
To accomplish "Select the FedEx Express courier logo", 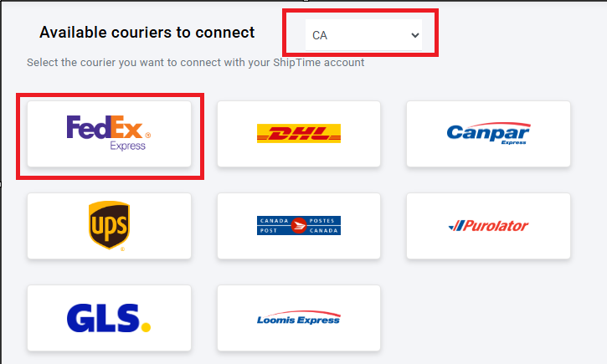I will tap(109, 133).
